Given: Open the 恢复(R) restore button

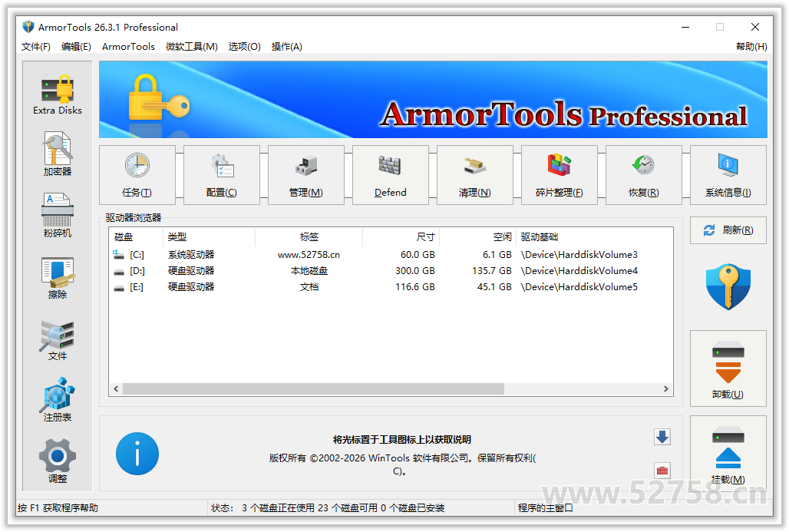Looking at the screenshot, I should (644, 175).
